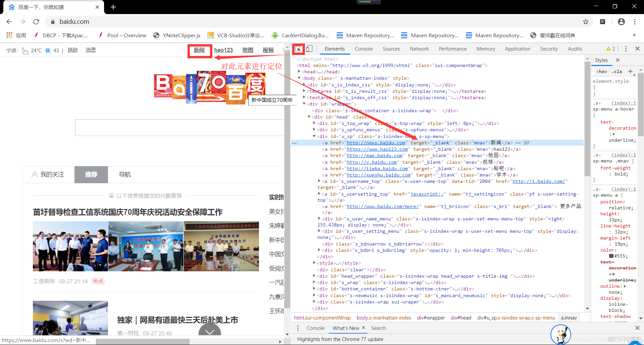Add new style rule plus icon
Image resolution: width=644 pixels, height=345 pixels.
(x=630, y=71)
